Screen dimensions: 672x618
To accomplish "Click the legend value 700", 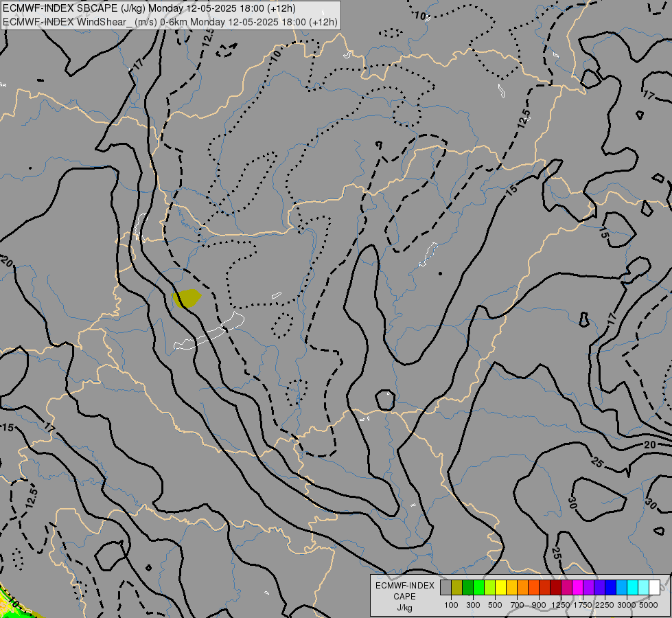I will click(x=517, y=605).
